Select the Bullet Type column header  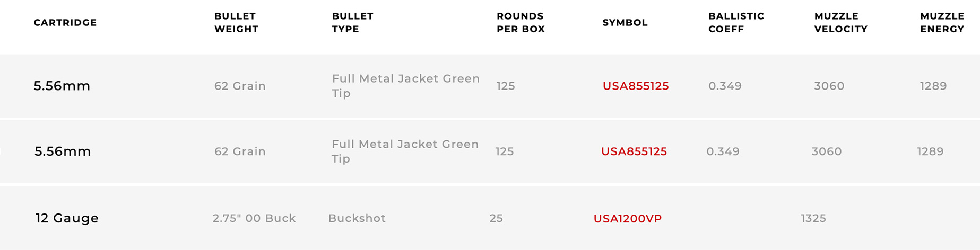tap(352, 23)
